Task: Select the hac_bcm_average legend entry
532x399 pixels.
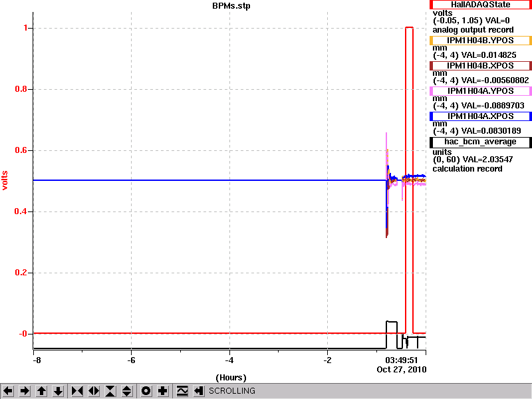Action: click(x=480, y=142)
